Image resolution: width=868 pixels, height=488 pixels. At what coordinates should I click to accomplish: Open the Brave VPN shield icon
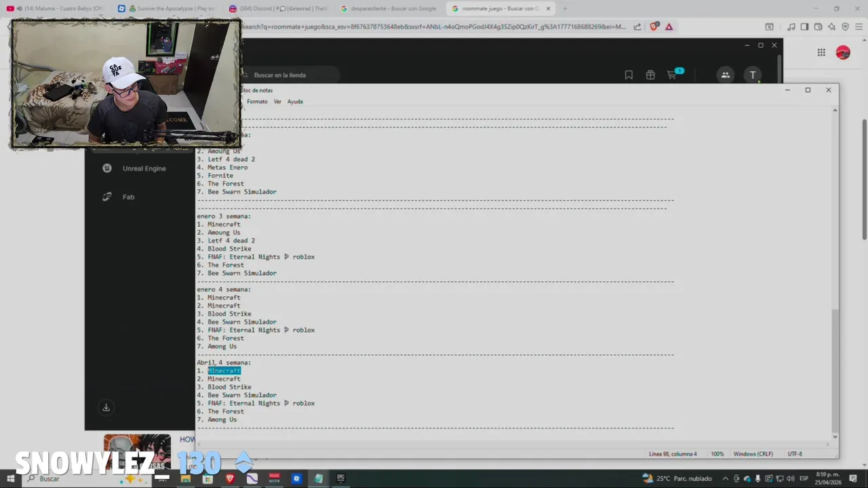pos(845,27)
